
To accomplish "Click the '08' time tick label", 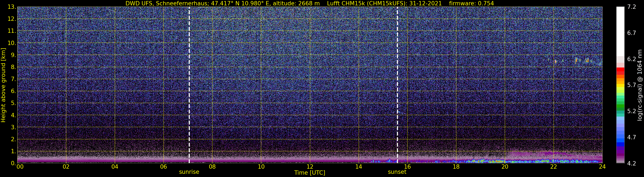I will pyautogui.click(x=212, y=167).
